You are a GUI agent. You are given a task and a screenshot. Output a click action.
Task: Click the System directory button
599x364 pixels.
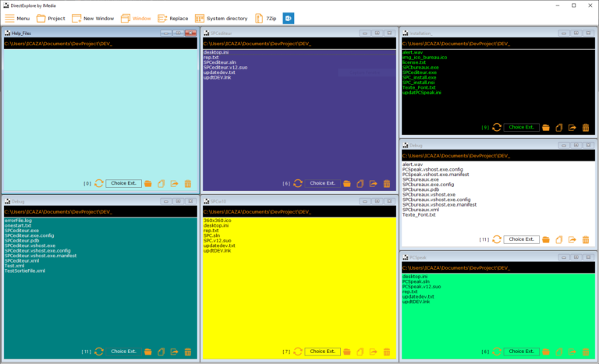222,18
